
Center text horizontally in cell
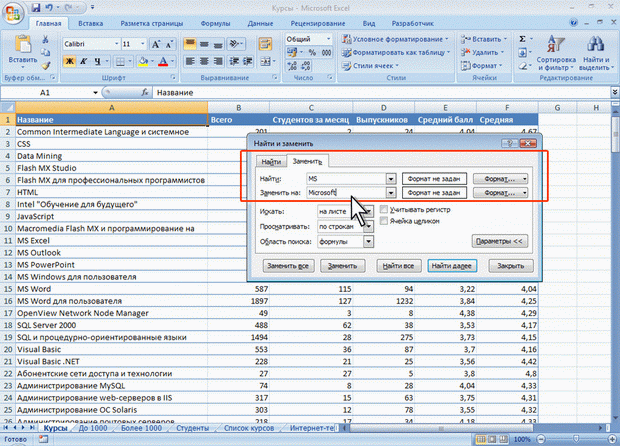point(204,61)
